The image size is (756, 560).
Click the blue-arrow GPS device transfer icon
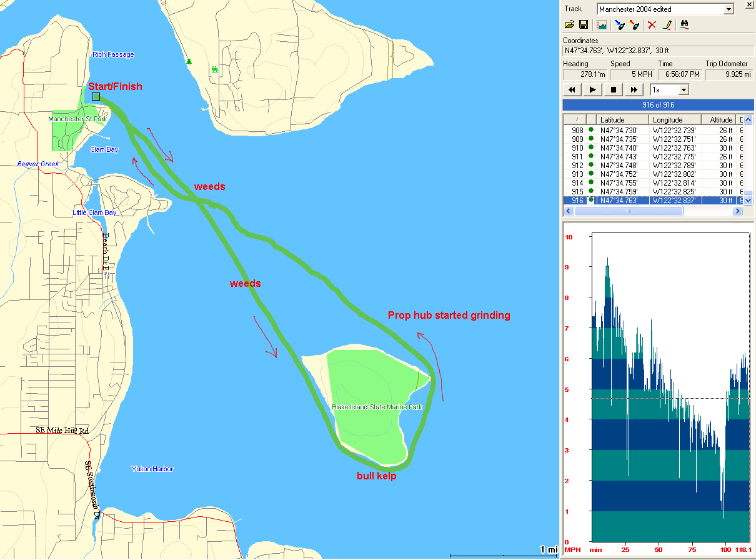(x=620, y=25)
